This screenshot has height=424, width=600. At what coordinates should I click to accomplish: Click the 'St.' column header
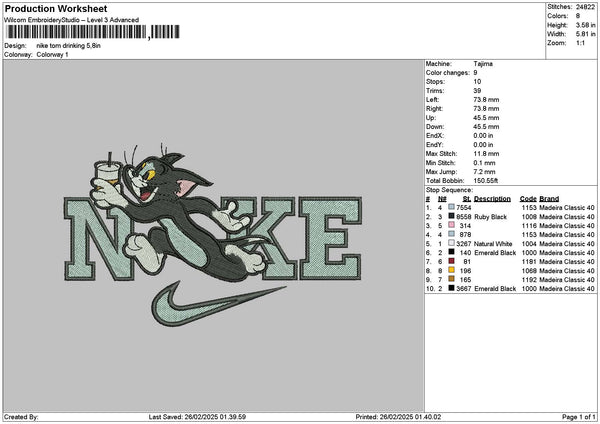point(467,199)
